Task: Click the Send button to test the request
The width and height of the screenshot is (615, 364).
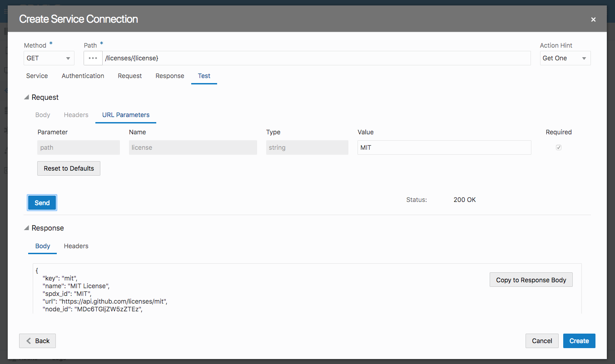Action: [42, 202]
